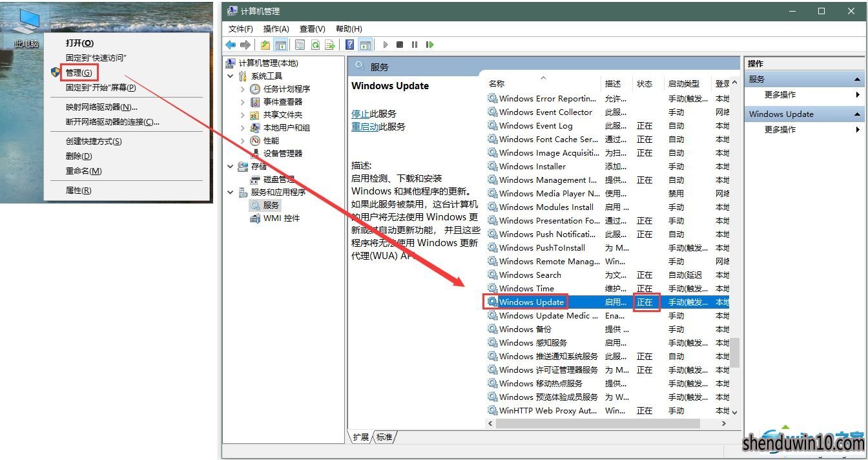Open the 操作(A) menu
Image resolution: width=868 pixels, height=460 pixels.
point(276,28)
